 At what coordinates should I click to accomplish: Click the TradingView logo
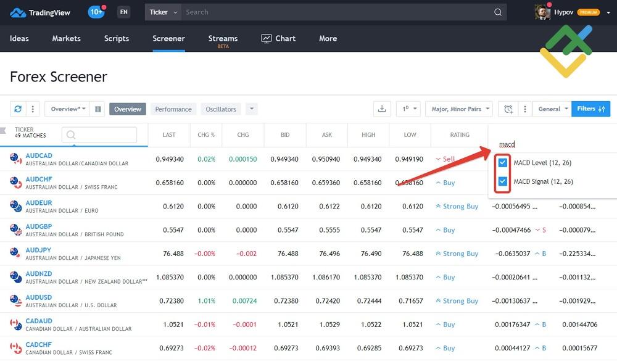pos(40,12)
